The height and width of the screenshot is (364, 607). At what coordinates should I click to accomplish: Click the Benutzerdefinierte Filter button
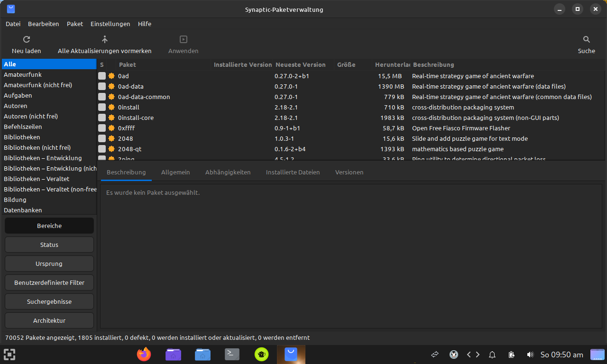49,282
